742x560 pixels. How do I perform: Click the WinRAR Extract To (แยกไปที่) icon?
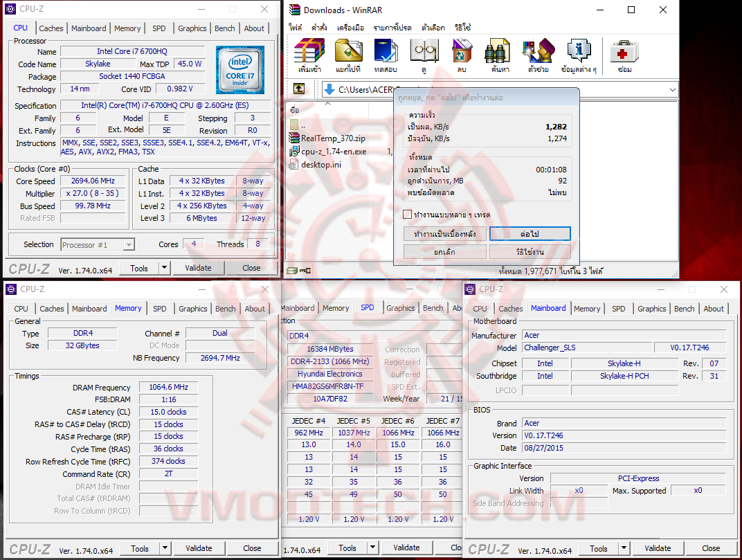348,51
